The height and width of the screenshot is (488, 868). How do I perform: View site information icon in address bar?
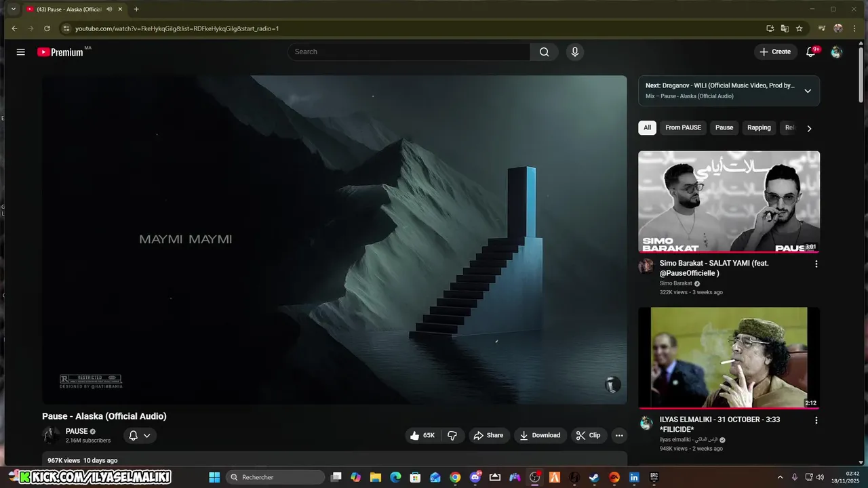coord(66,28)
